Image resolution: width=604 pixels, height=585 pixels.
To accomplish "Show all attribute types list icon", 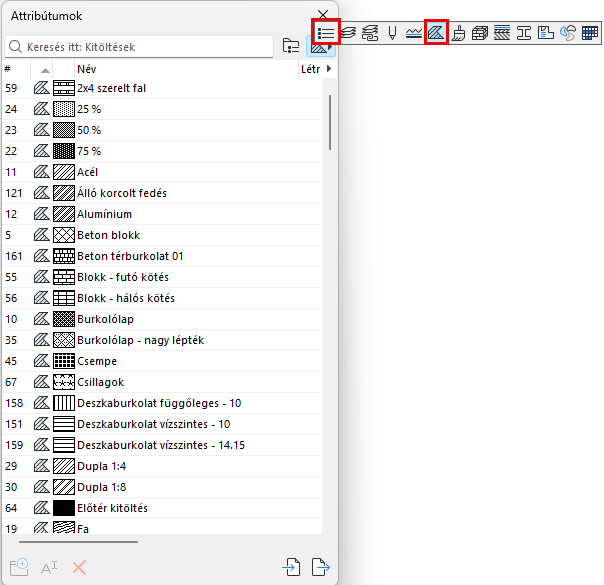I will tap(325, 33).
